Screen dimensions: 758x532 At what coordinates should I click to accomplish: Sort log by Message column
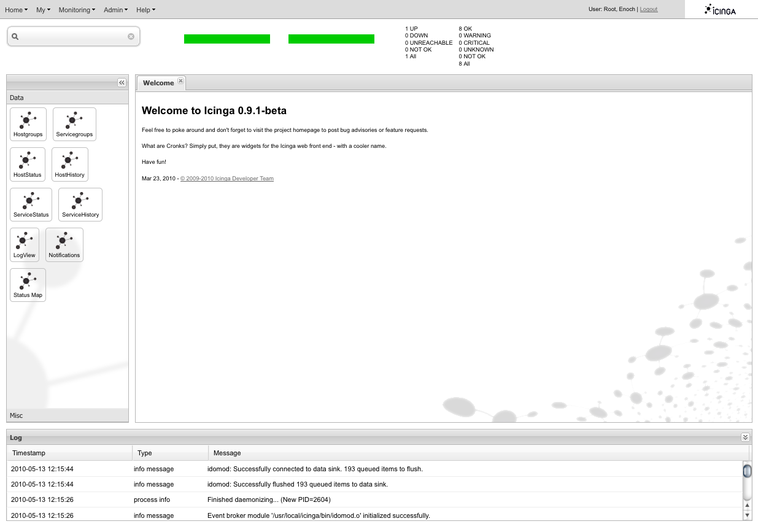pyautogui.click(x=479, y=453)
